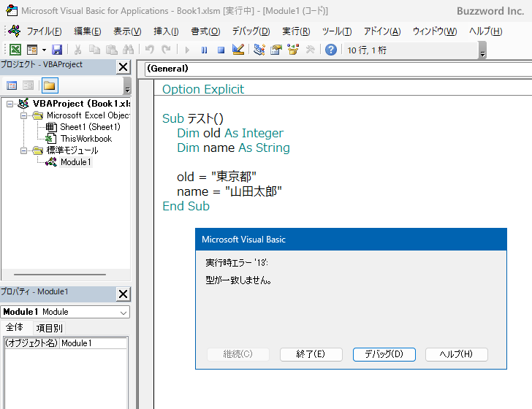Viewport: 532px width, 409px height.
Task: Open the デバッグ(D) menu
Action: (x=251, y=31)
